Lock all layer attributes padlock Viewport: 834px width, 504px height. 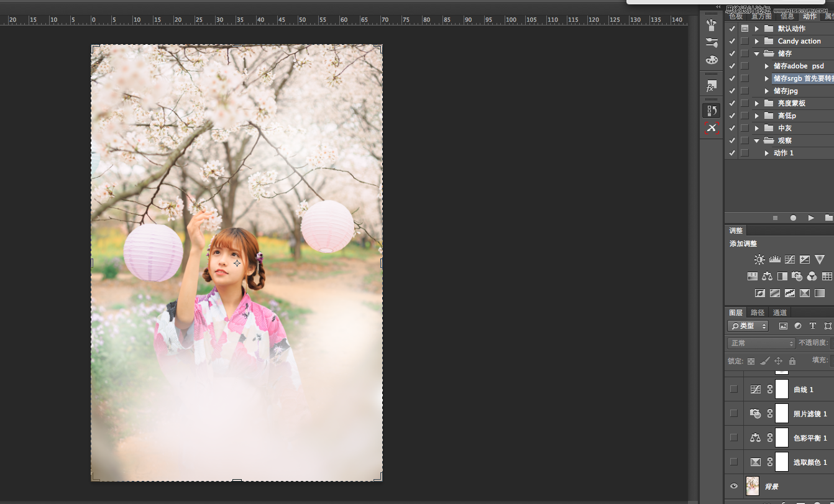click(792, 361)
